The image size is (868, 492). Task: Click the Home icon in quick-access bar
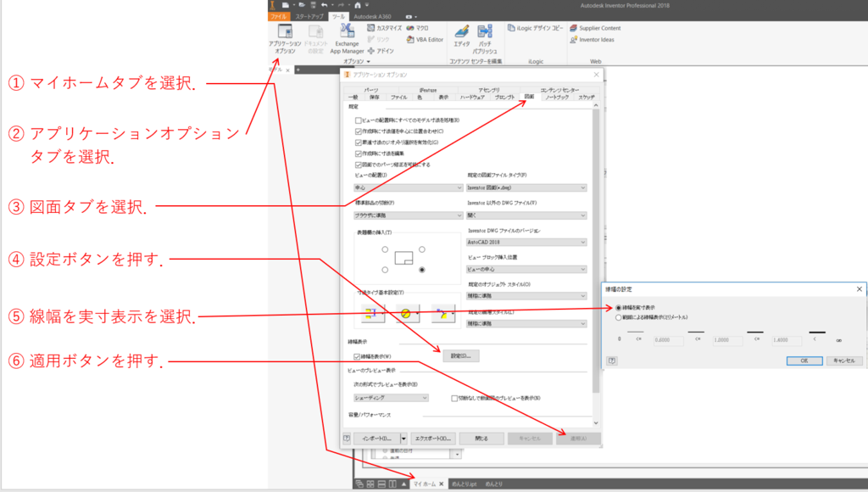pos(358,5)
